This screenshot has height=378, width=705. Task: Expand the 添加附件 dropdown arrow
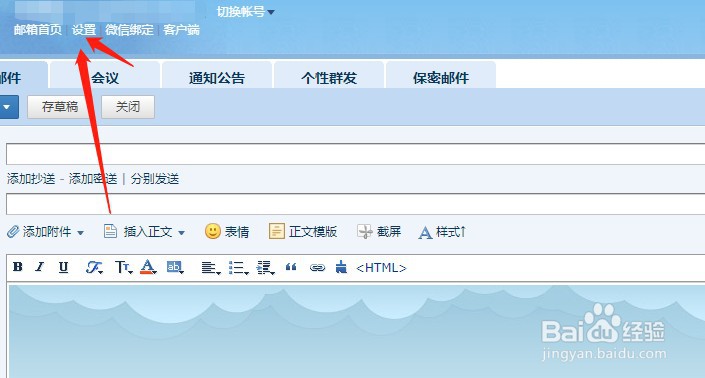point(80,233)
